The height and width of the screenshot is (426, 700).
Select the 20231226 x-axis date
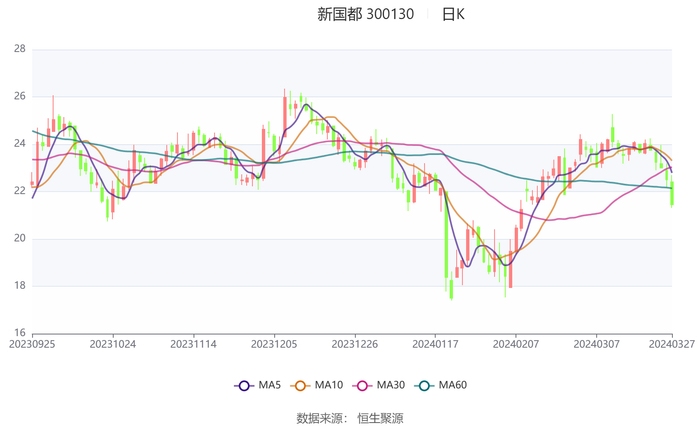(354, 344)
